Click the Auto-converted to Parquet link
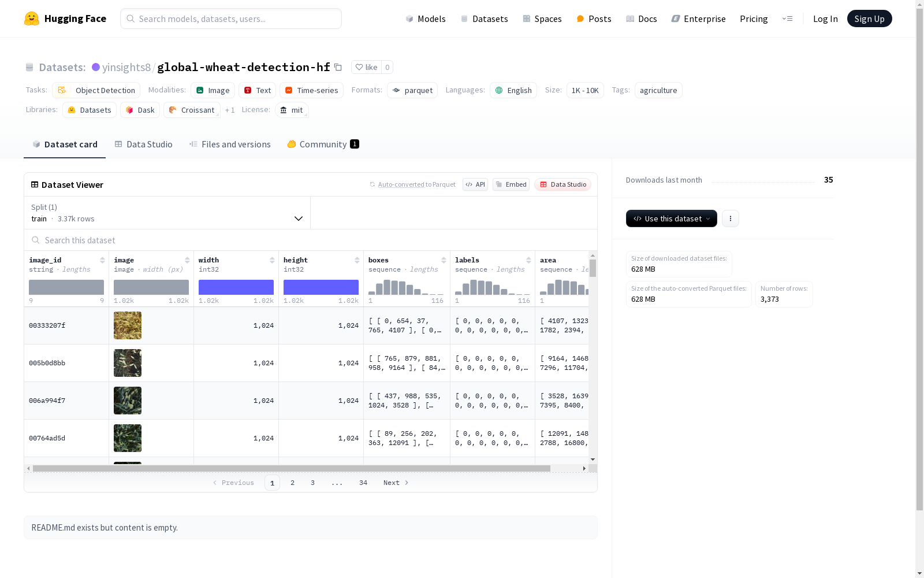The width and height of the screenshot is (924, 578). pyautogui.click(x=412, y=184)
